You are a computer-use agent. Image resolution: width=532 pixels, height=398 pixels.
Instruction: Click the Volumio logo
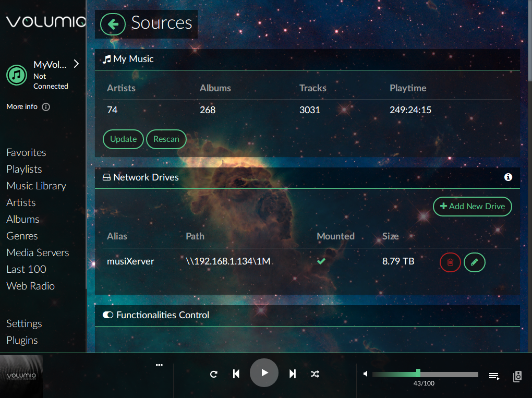[46, 22]
